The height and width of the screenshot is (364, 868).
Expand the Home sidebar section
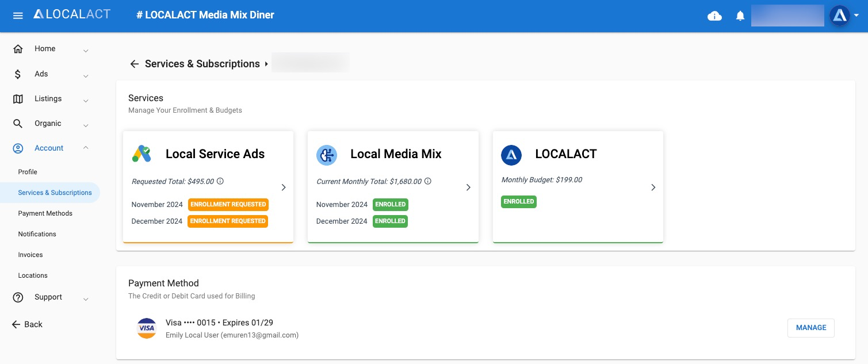pos(86,50)
